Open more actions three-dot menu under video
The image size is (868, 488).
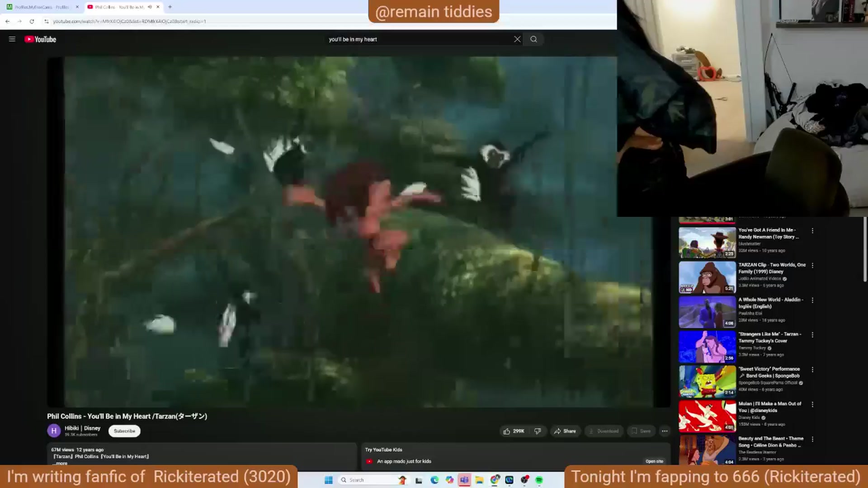(665, 431)
